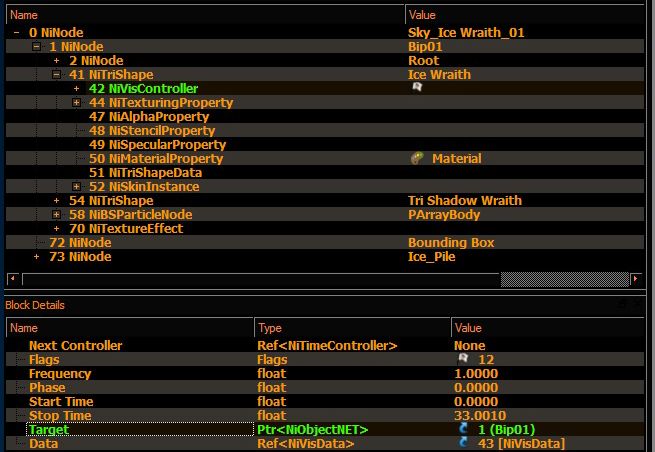
Task: Click the PArrayBody value cell
Action: [x=444, y=214]
